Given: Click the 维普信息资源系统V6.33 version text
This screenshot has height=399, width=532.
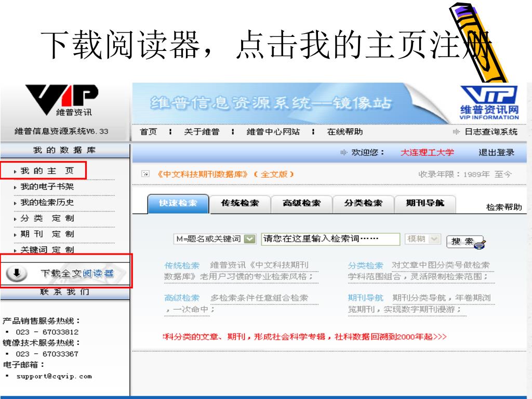Looking at the screenshot, I should coord(61,131).
